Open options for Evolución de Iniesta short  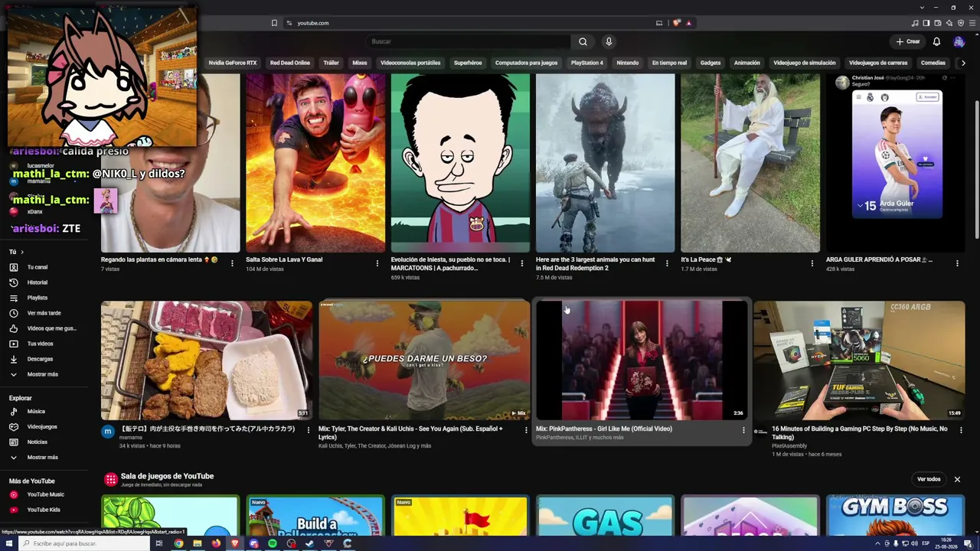point(522,263)
